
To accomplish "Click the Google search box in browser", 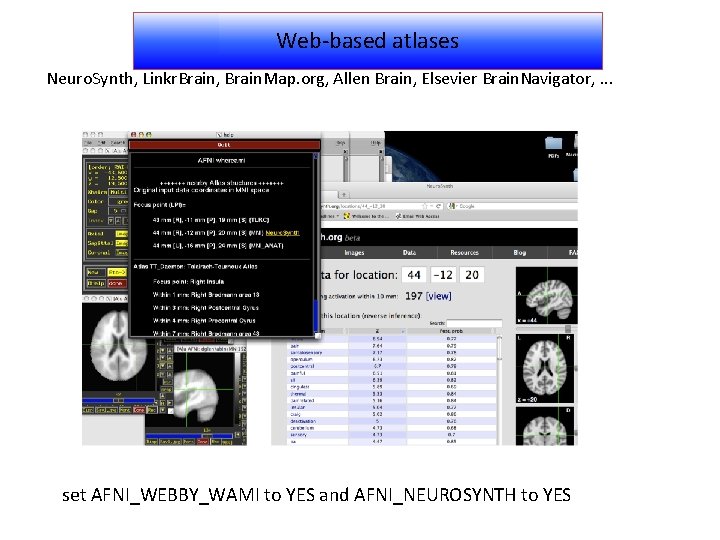I will [512, 206].
